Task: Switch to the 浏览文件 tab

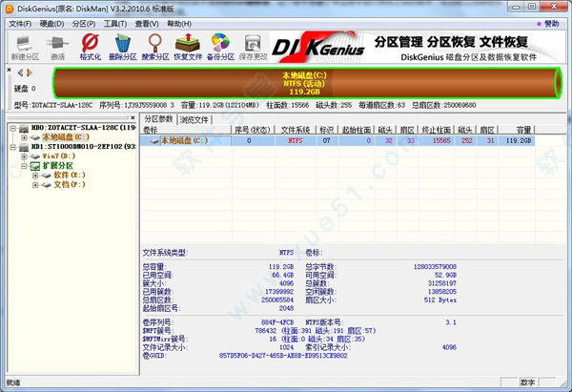Action: click(x=194, y=120)
